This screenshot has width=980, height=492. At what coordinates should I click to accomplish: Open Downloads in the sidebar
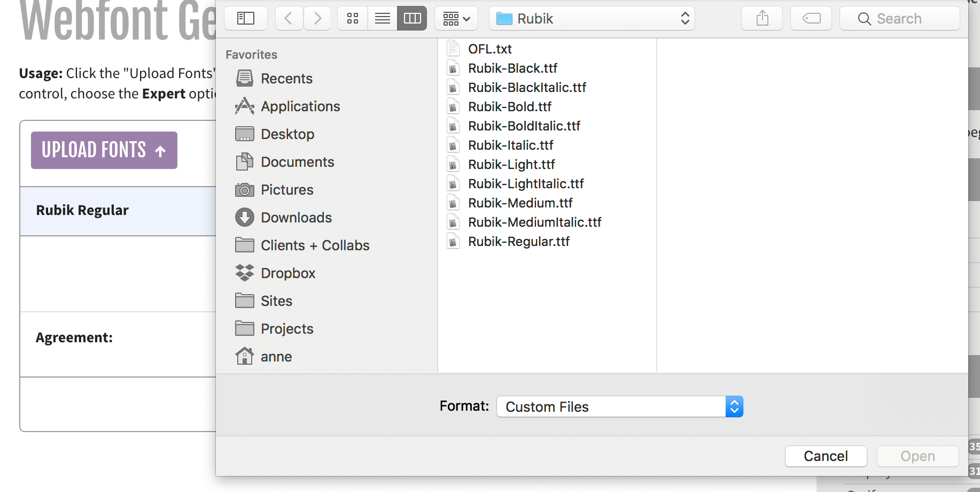click(x=284, y=218)
